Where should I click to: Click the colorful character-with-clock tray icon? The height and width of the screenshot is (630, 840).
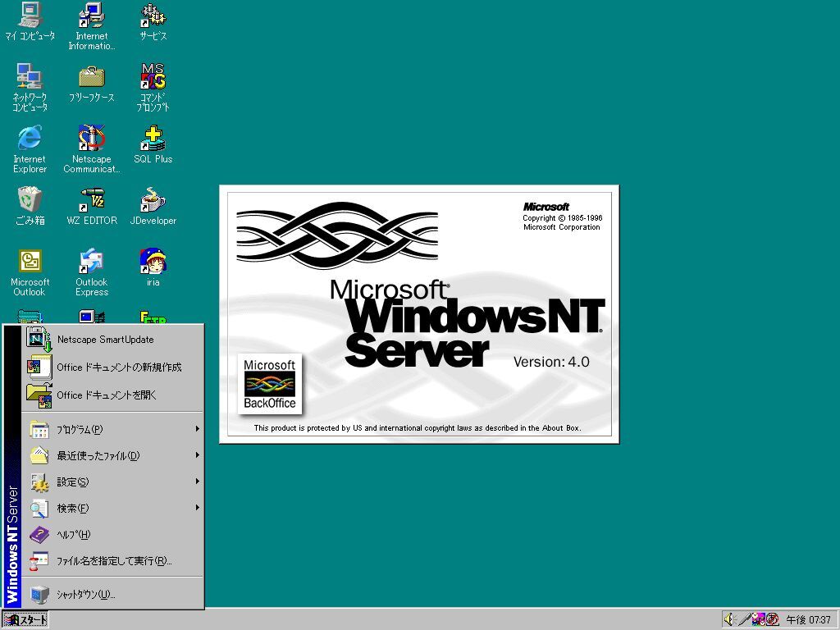(x=758, y=619)
